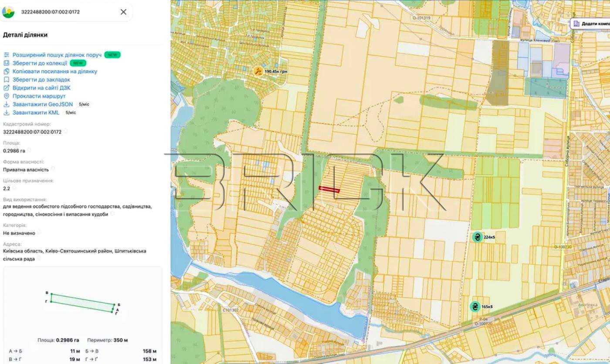Click the 'Вид використання:' label
The width and height of the screenshot is (610, 364).
pyautogui.click(x=24, y=199)
